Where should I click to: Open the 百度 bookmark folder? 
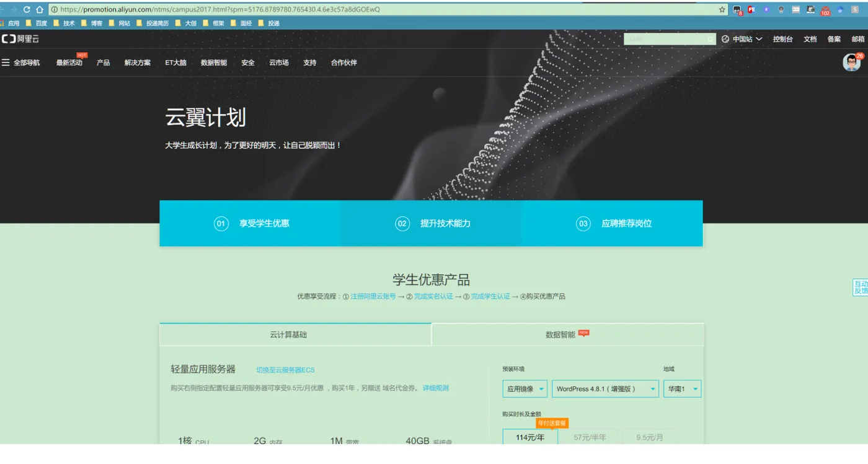pos(37,24)
